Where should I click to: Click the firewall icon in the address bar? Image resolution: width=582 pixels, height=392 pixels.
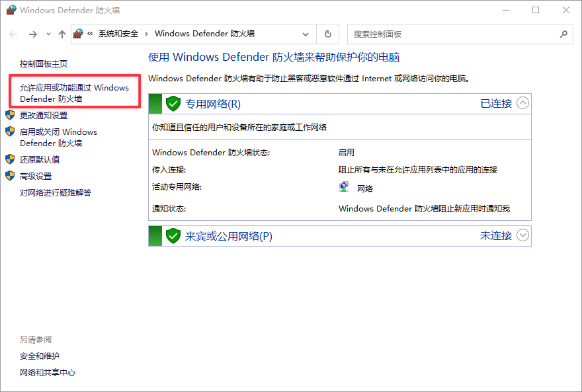click(78, 34)
